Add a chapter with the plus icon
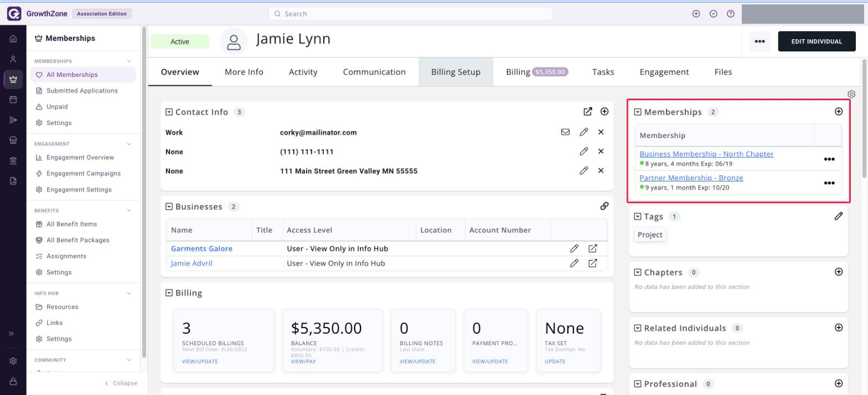868x395 pixels. (x=839, y=272)
